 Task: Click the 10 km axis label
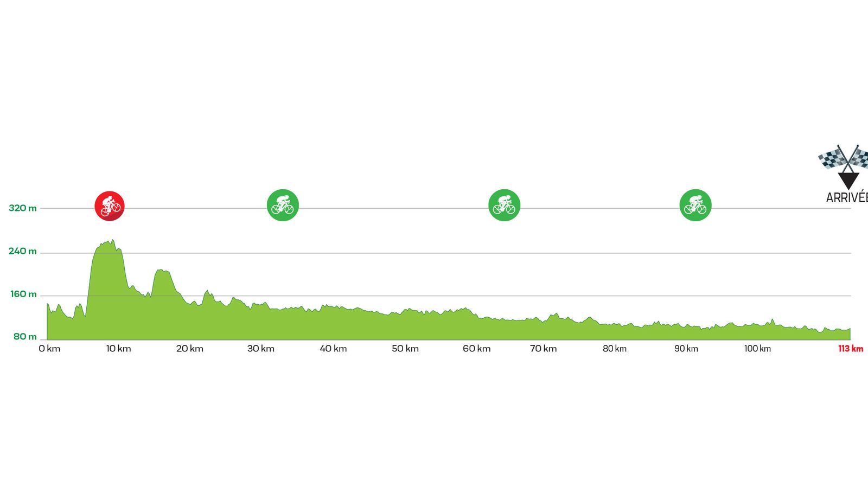coord(118,349)
